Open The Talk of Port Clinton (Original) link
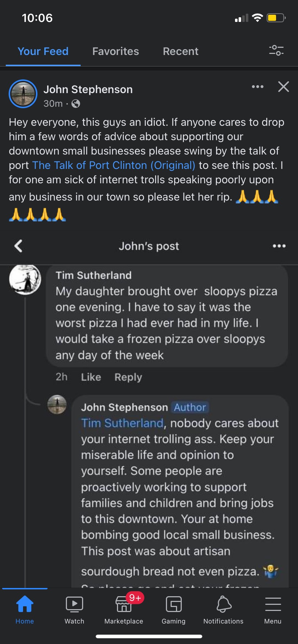The width and height of the screenshot is (298, 644). [x=114, y=165]
